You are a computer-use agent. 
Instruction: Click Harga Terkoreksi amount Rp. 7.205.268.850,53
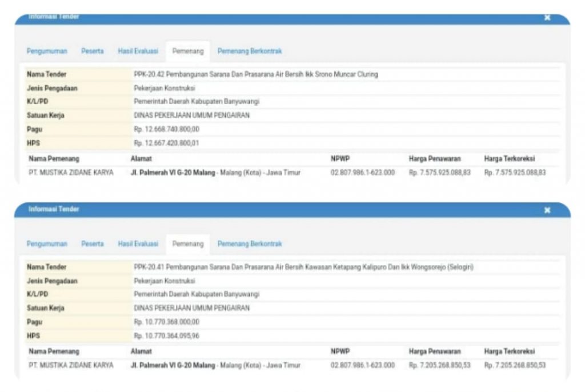point(515,365)
